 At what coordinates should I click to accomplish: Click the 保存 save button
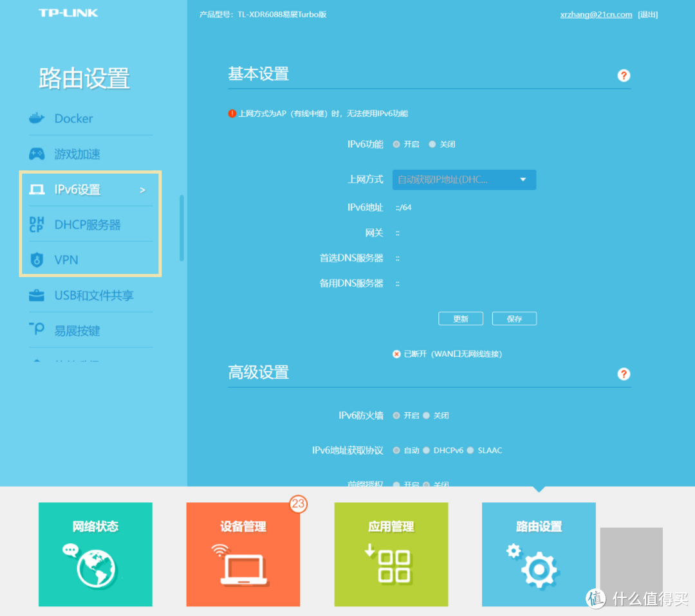tap(514, 318)
